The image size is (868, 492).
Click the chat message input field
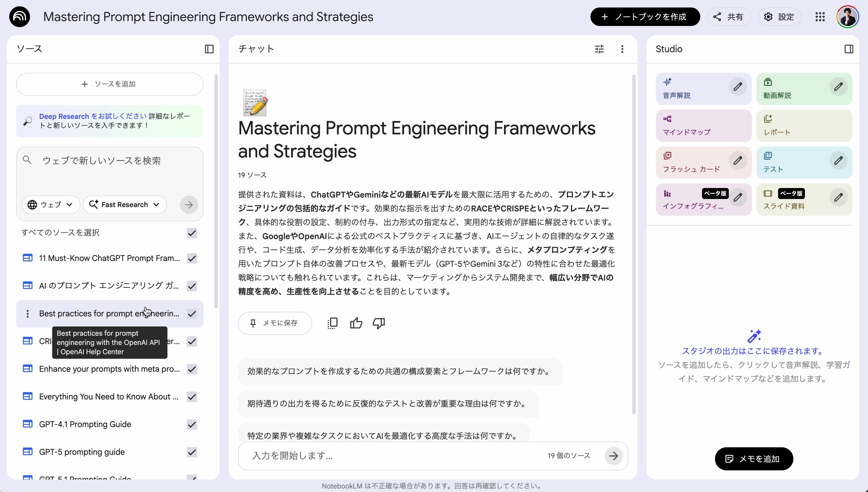pos(371,455)
